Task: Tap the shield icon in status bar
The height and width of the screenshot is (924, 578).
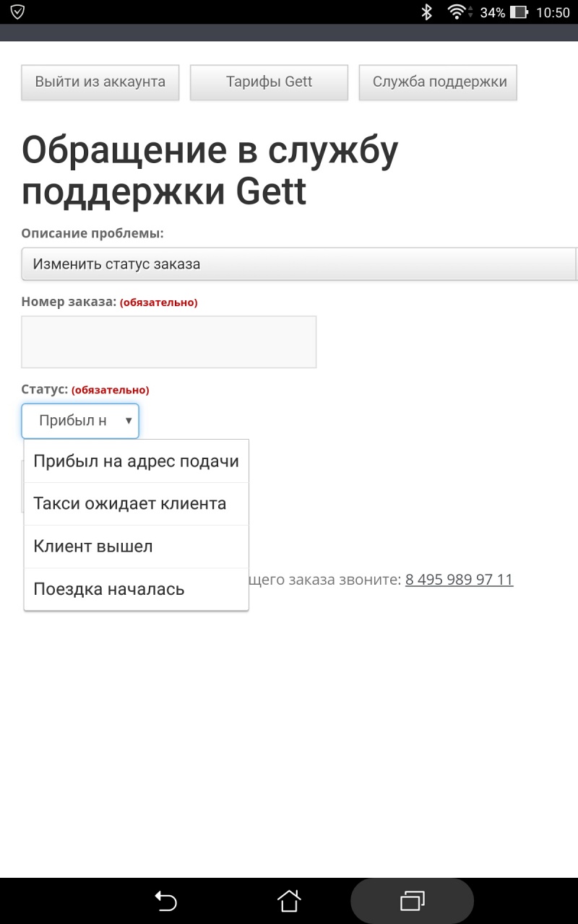Action: point(17,12)
